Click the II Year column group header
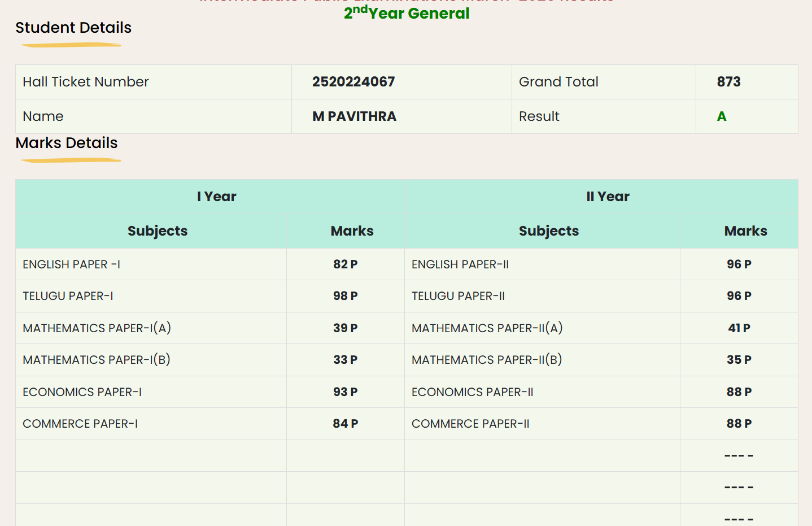Image resolution: width=812 pixels, height=526 pixels. tap(608, 197)
